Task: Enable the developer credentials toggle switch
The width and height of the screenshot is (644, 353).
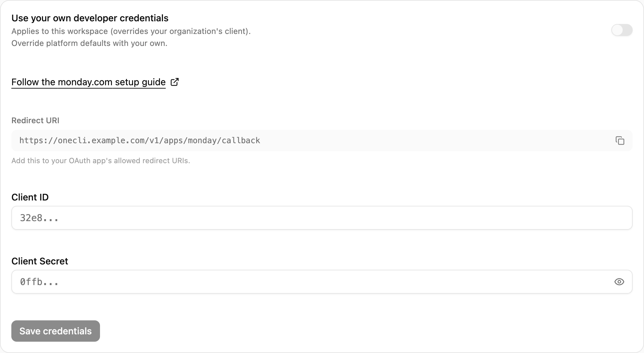Action: [x=622, y=30]
